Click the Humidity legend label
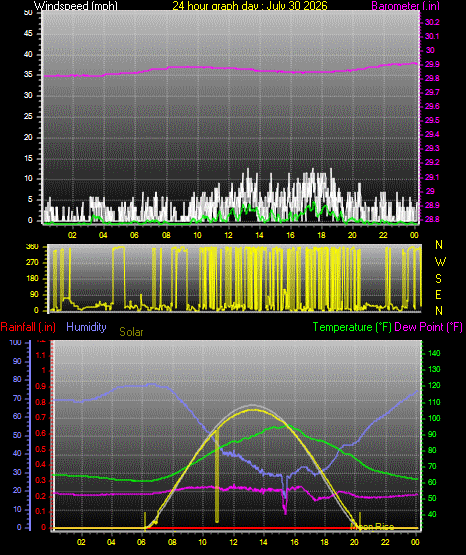 (x=86, y=327)
